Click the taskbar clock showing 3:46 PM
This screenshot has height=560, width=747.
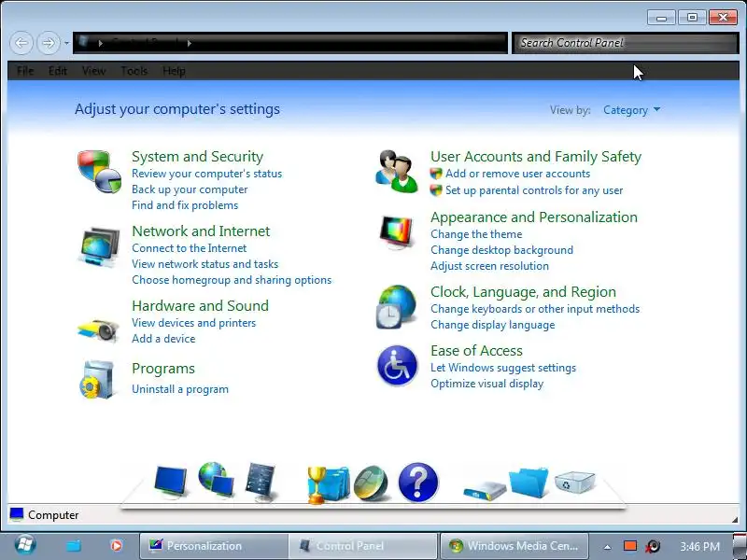click(699, 546)
